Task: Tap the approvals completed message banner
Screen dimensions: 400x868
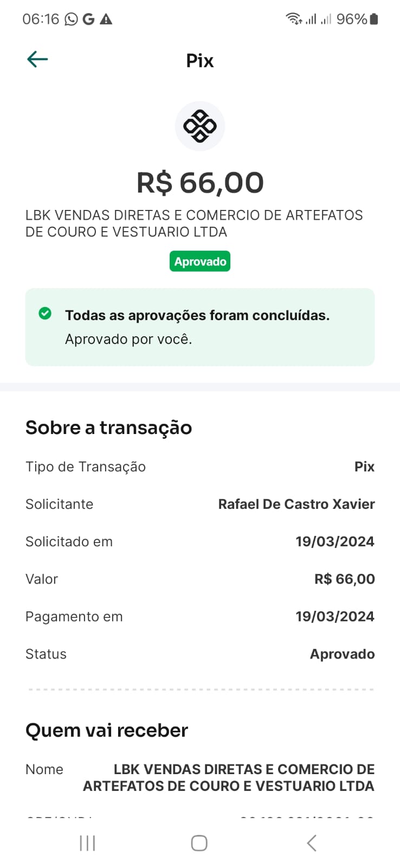Action: click(x=200, y=327)
